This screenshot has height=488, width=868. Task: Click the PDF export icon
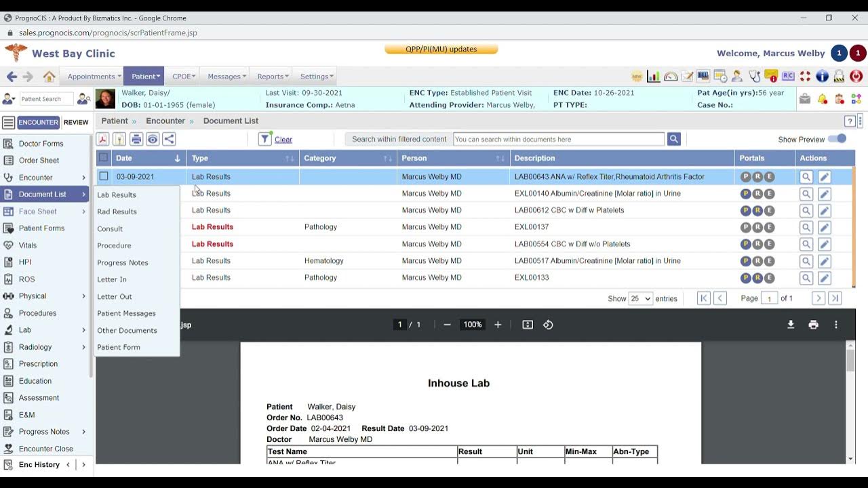point(102,139)
